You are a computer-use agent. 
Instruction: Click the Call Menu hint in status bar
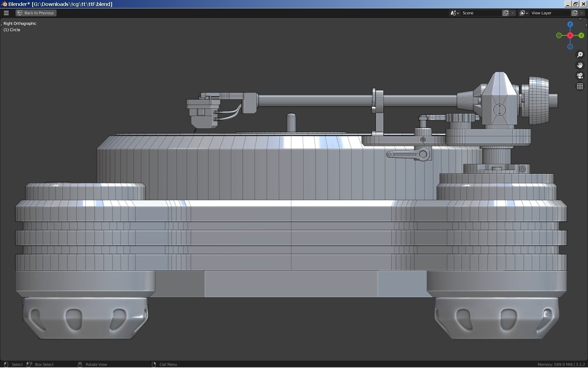click(168, 364)
